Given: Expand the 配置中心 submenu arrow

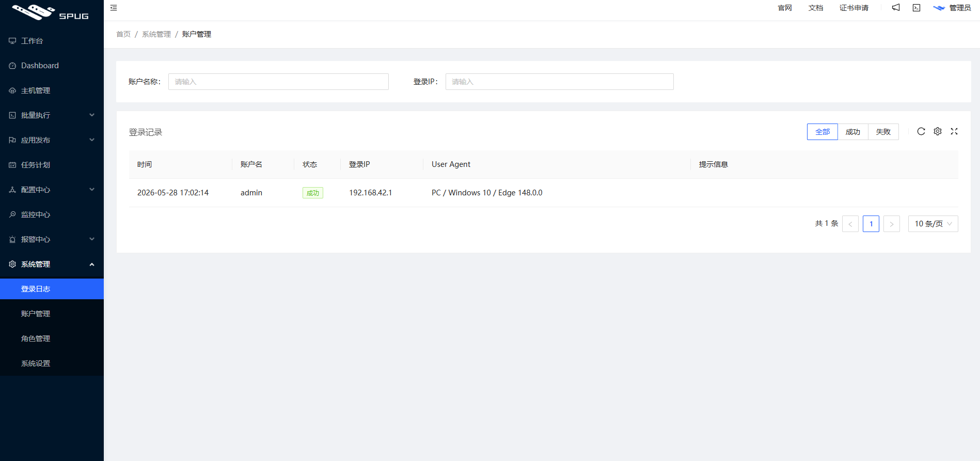Looking at the screenshot, I should tap(92, 190).
